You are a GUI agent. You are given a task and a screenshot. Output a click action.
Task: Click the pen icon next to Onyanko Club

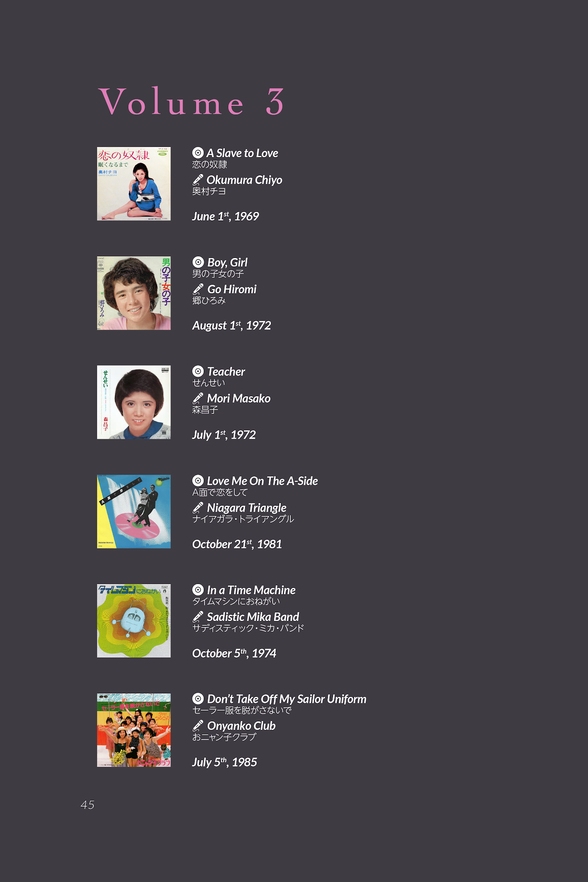[198, 726]
